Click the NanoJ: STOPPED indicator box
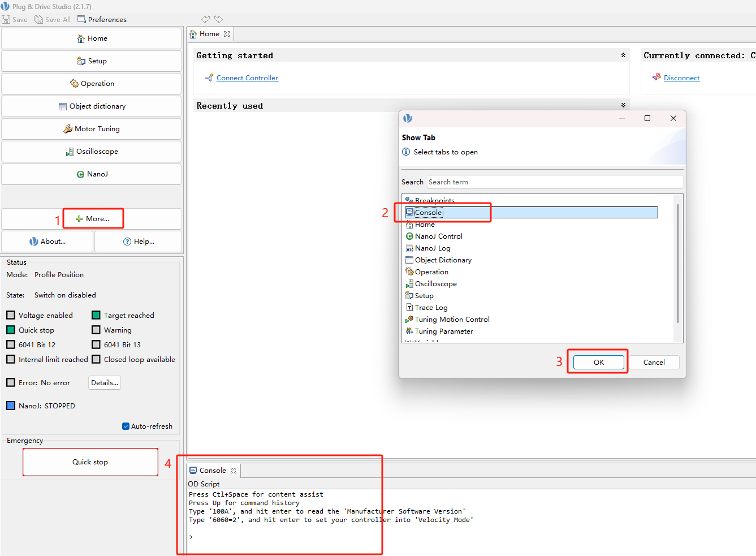 click(x=11, y=406)
